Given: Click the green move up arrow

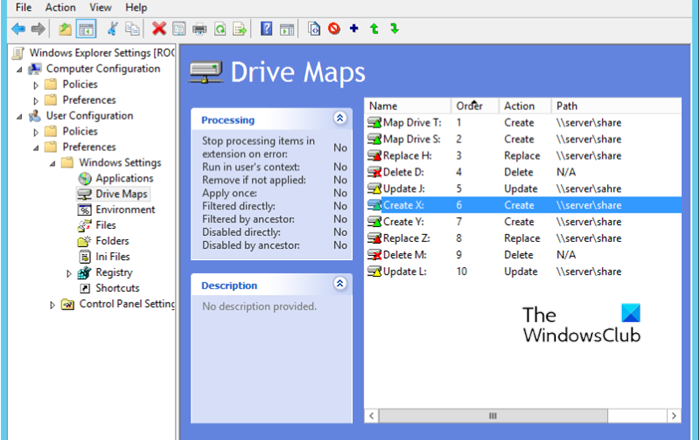Looking at the screenshot, I should [x=374, y=29].
